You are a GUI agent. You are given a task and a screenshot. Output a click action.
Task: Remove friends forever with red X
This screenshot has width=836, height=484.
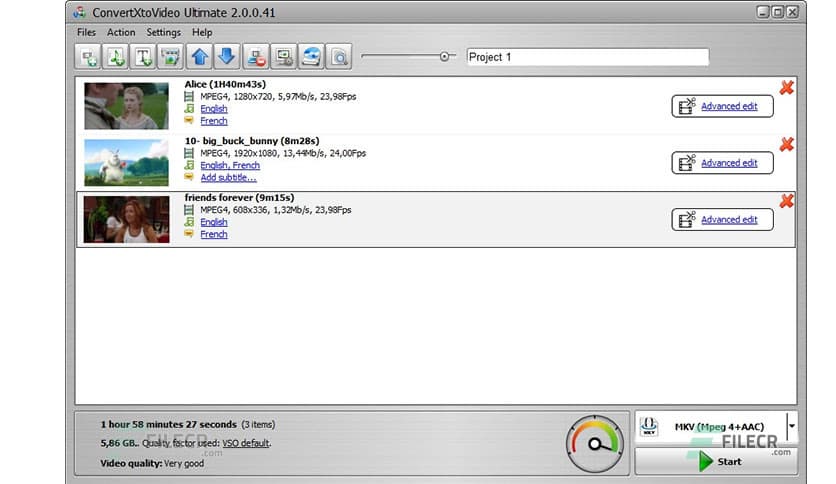tap(786, 201)
